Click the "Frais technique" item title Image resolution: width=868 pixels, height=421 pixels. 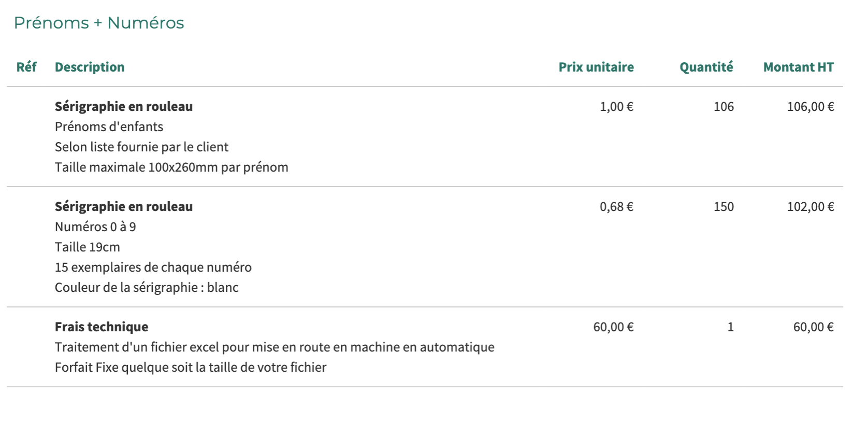pyautogui.click(x=102, y=327)
